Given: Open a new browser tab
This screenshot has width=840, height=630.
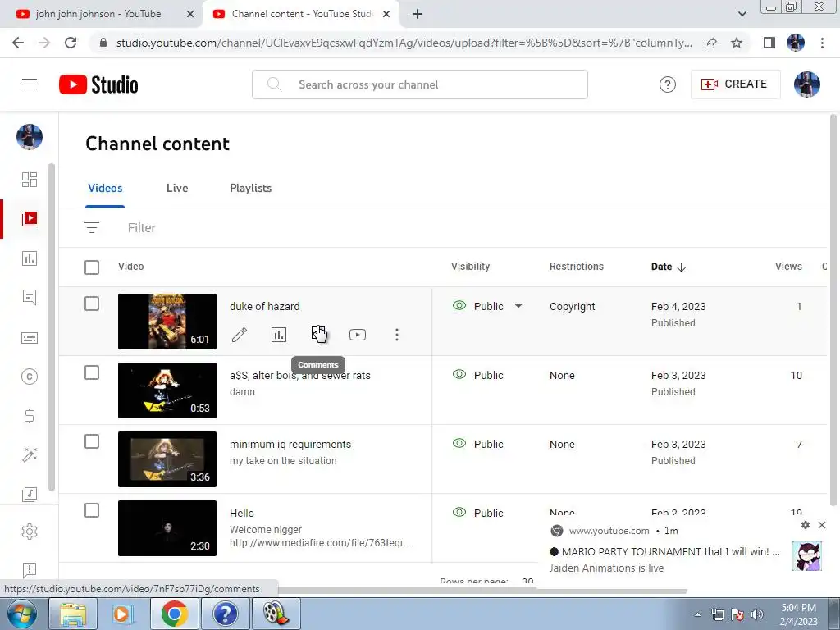Looking at the screenshot, I should 418,14.
